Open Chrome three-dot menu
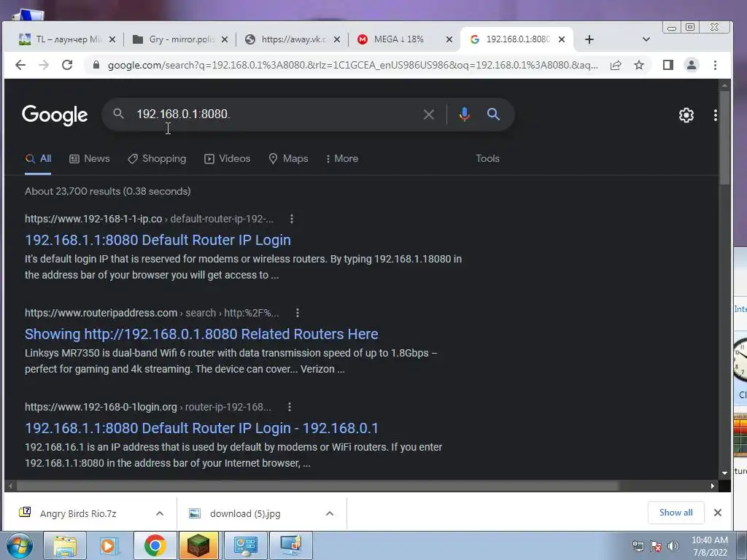The height and width of the screenshot is (560, 747). [x=715, y=65]
